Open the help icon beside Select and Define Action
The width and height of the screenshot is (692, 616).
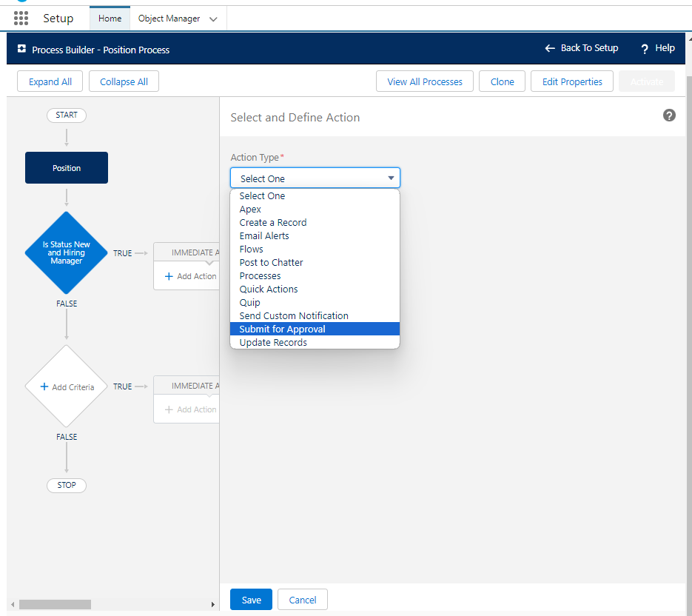[669, 115]
